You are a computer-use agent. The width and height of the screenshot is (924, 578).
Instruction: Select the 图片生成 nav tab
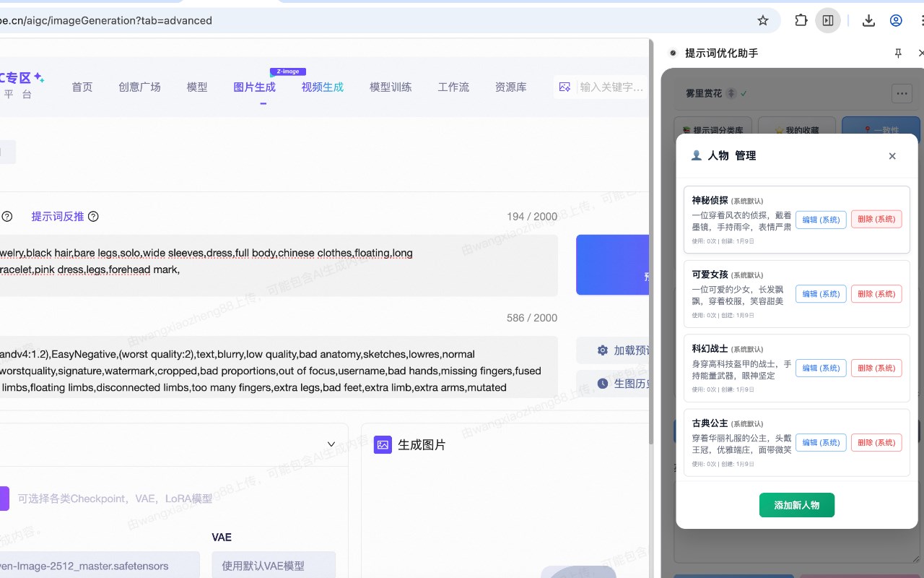tap(254, 87)
